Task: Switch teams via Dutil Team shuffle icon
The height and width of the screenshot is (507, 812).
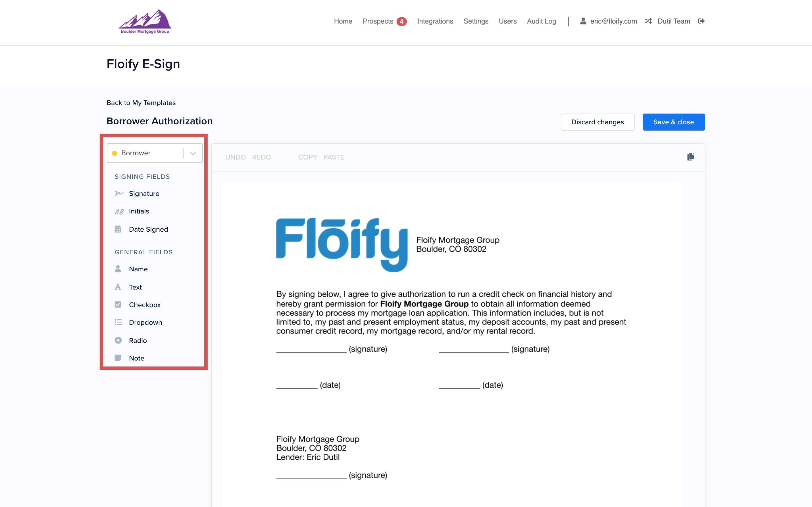Action: pos(648,21)
